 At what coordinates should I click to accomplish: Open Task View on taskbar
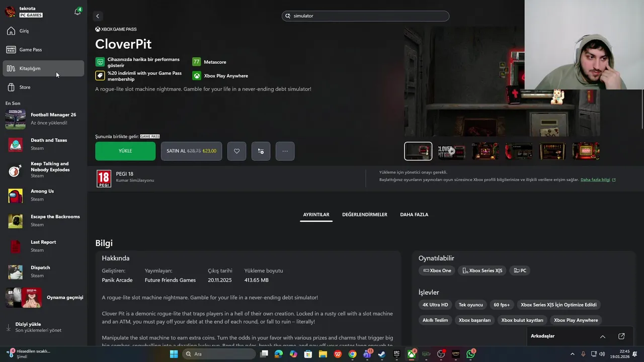pos(264,354)
